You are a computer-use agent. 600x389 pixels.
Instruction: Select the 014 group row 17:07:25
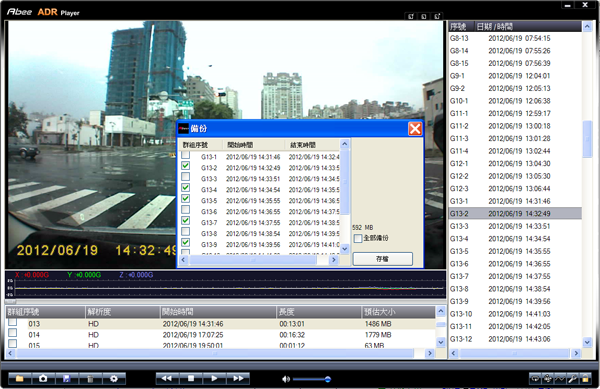pos(221,335)
